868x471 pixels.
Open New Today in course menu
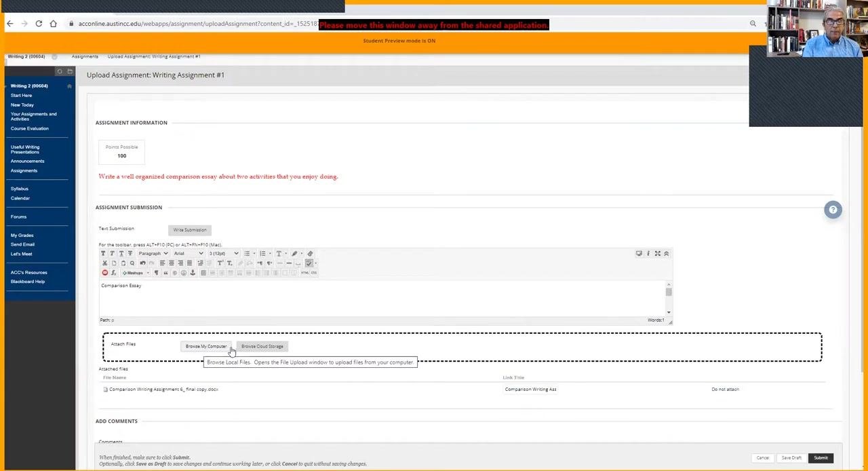[x=22, y=105]
